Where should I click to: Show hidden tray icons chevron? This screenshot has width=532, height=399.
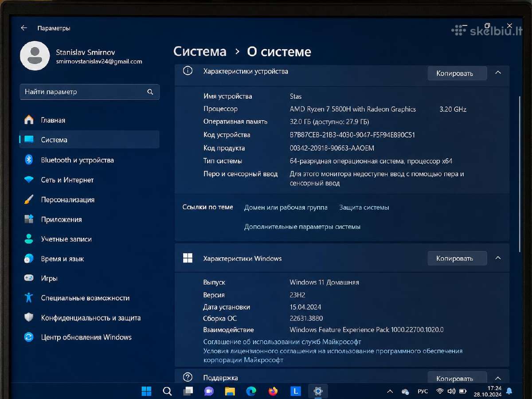390,391
